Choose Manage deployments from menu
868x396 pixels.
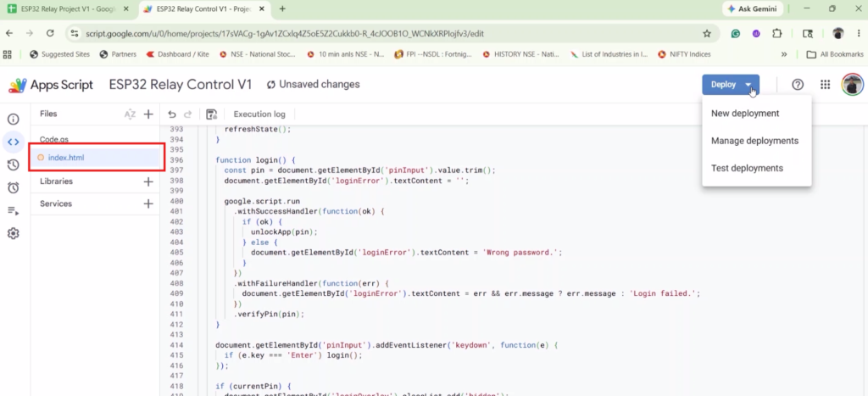click(754, 141)
